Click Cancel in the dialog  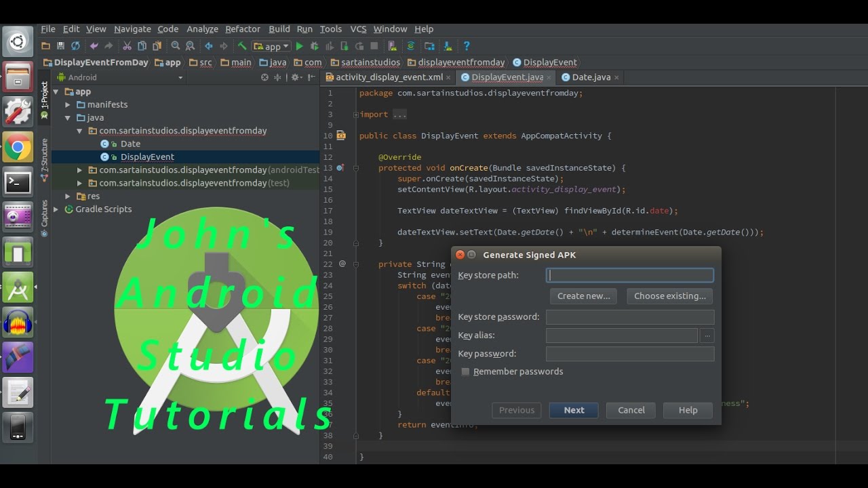click(631, 410)
